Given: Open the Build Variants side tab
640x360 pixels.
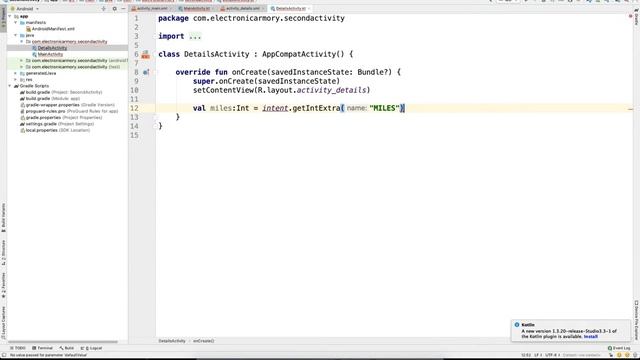Looking at the screenshot, I should [x=3, y=218].
